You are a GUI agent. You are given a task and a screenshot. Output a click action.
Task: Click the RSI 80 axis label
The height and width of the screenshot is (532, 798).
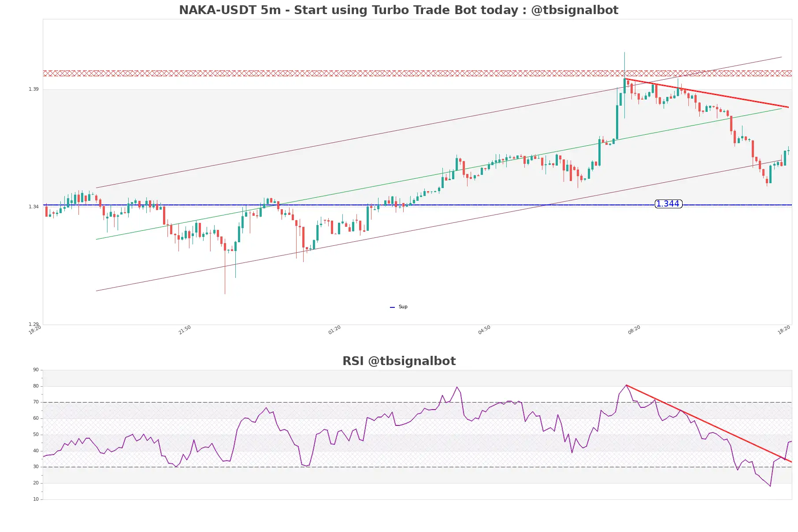pos(36,386)
